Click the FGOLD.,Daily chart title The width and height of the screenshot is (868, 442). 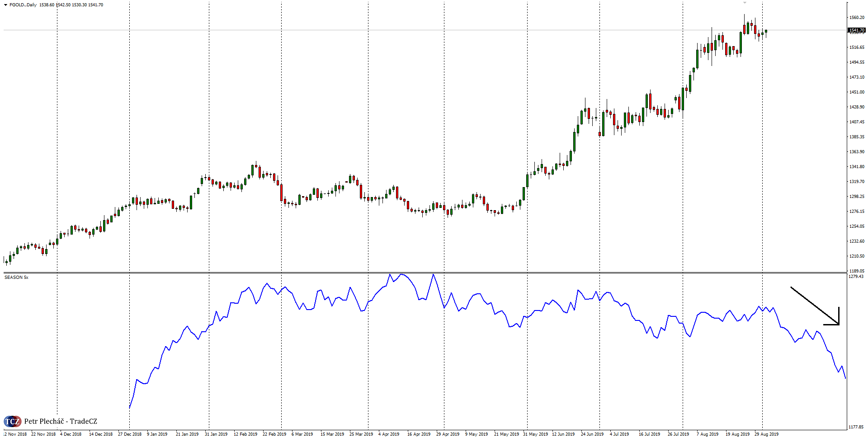(23, 5)
